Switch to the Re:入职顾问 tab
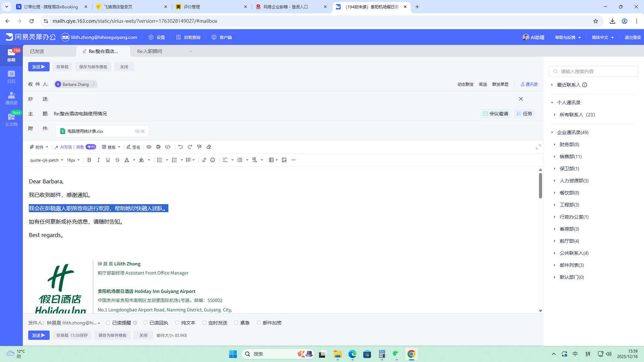 tap(150, 51)
